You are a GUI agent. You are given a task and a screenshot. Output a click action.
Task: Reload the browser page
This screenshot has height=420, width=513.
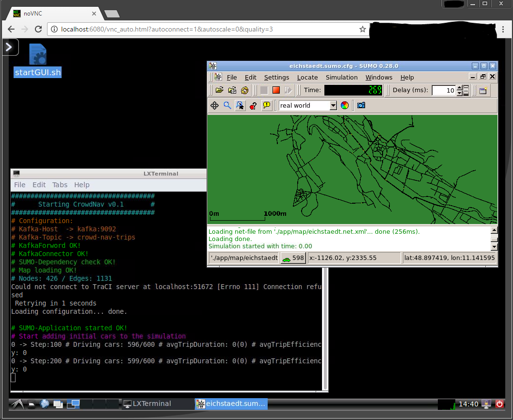pos(38,29)
